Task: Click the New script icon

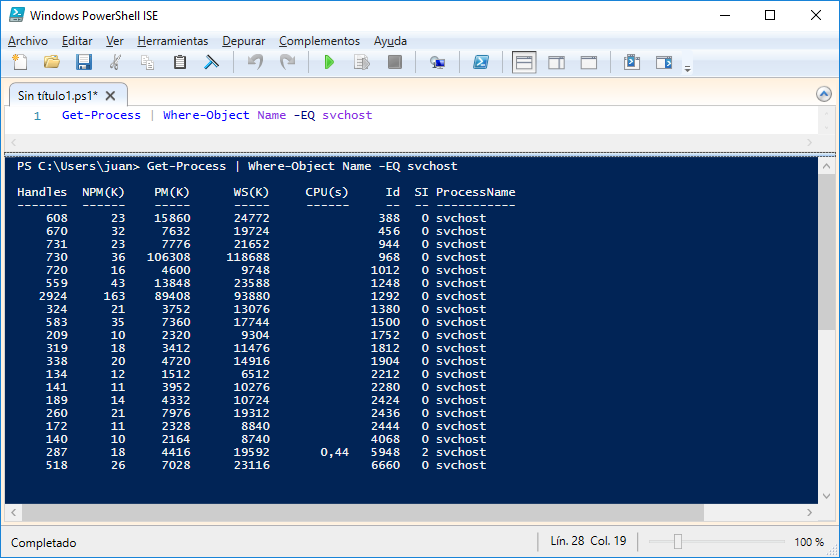Action: [20, 63]
